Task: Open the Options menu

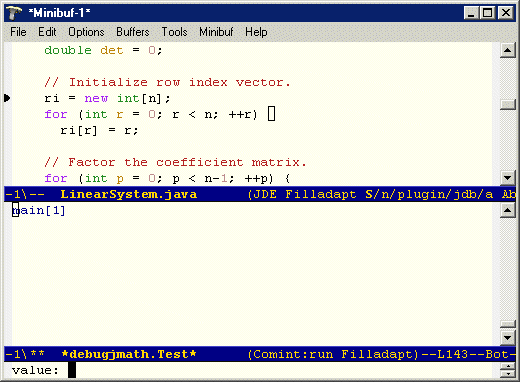Action: tap(86, 32)
